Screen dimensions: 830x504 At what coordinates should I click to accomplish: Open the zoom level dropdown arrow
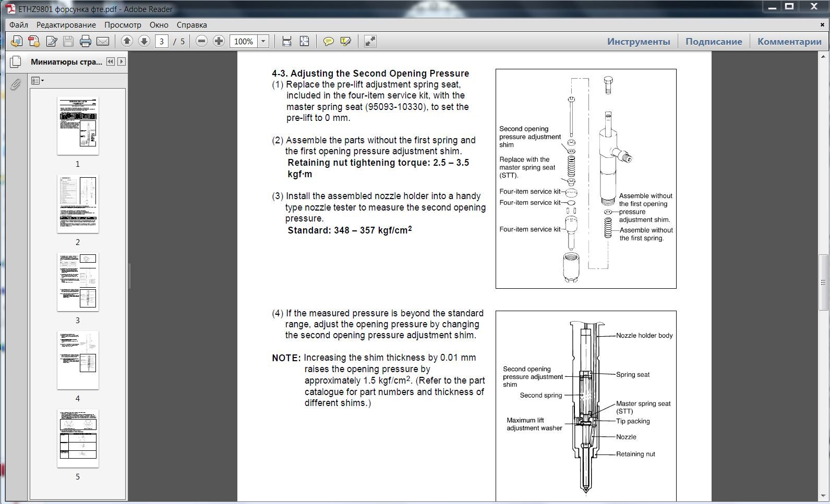pyautogui.click(x=263, y=41)
